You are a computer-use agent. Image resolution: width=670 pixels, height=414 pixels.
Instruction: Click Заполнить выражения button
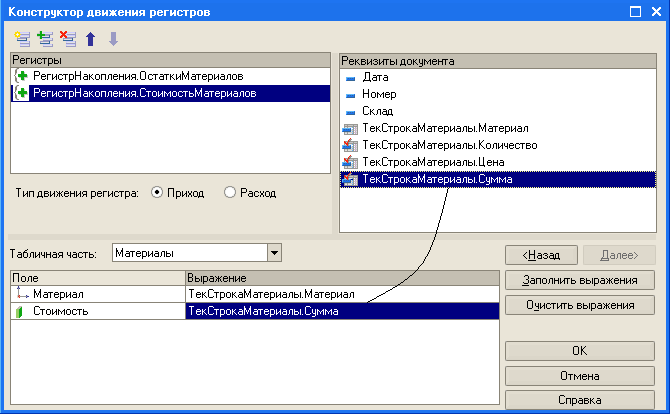(x=580, y=280)
